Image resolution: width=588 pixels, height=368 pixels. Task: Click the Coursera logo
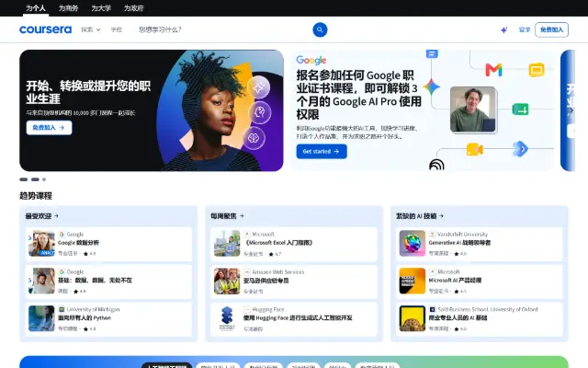click(45, 29)
